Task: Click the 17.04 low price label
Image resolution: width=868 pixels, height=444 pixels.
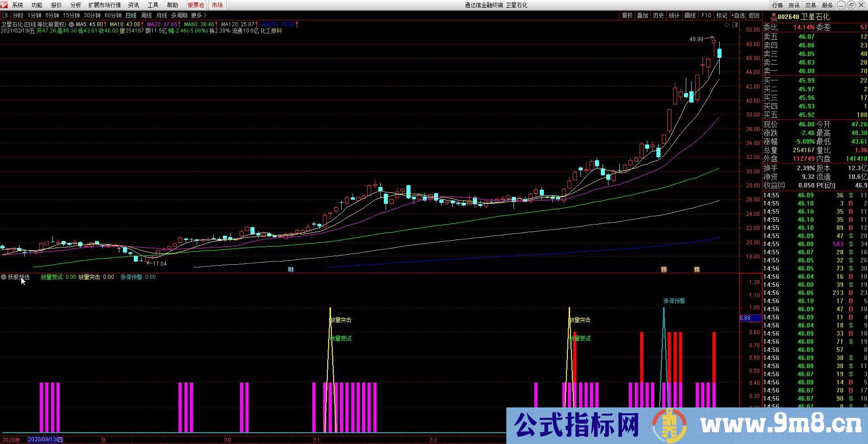Action: [x=160, y=264]
